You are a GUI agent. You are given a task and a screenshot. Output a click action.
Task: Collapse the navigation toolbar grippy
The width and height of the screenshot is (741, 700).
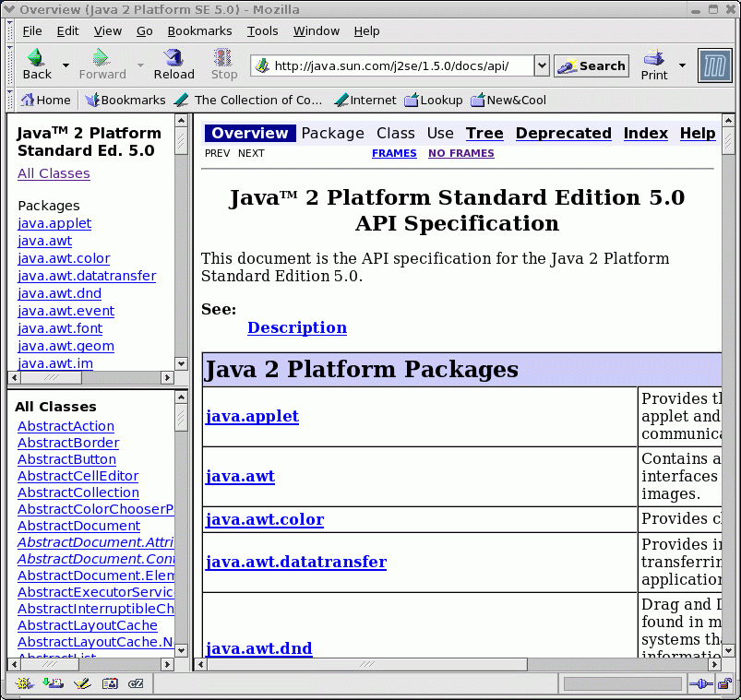[x=10, y=65]
